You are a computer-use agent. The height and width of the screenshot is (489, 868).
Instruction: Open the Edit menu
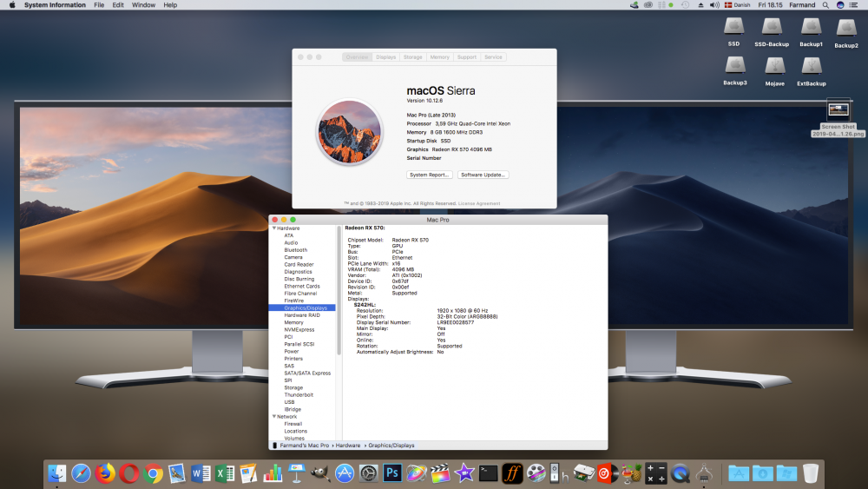tap(118, 5)
